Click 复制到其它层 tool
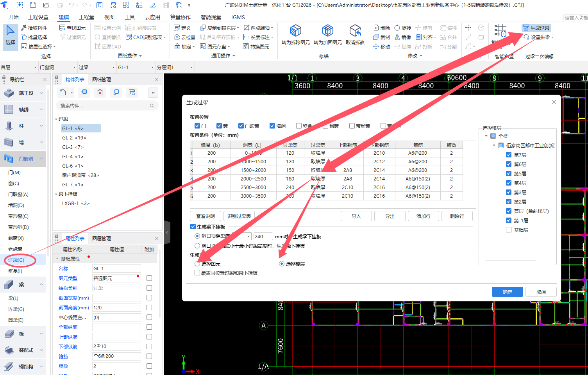Image resolution: width=588 pixels, height=375 pixels. (219, 28)
